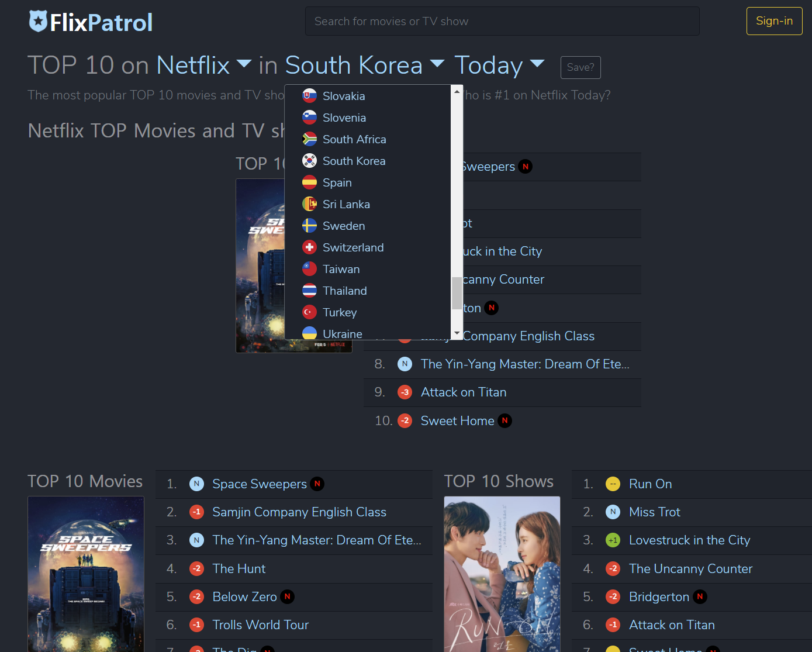Click the -3 rank change badge for Attack on Titan
812x652 pixels.
click(x=405, y=392)
